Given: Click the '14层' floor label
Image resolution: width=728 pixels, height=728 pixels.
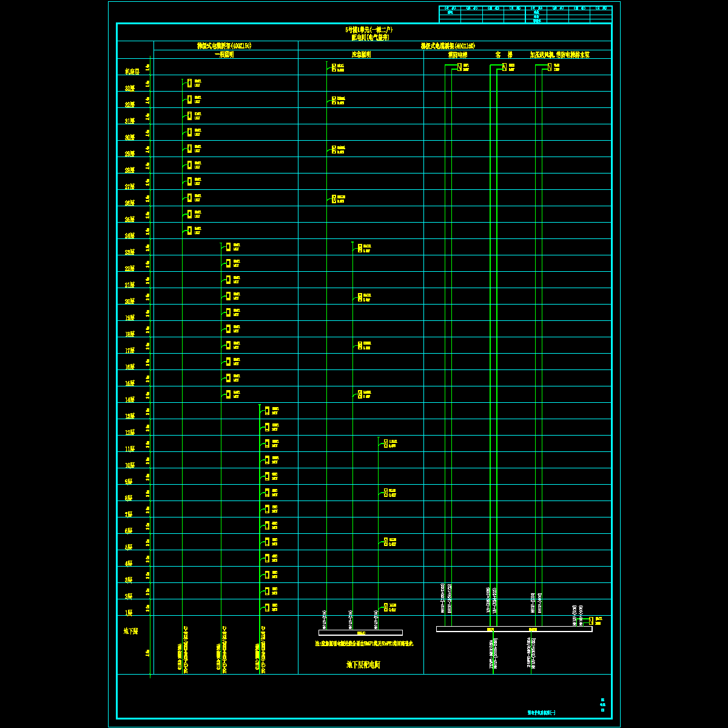Looking at the screenshot, I should tap(130, 399).
